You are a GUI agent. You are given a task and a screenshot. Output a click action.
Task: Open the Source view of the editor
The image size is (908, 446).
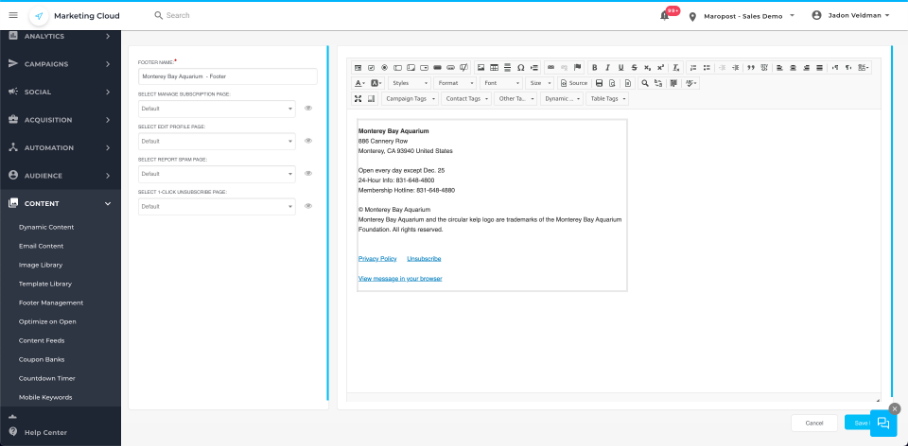pyautogui.click(x=573, y=83)
